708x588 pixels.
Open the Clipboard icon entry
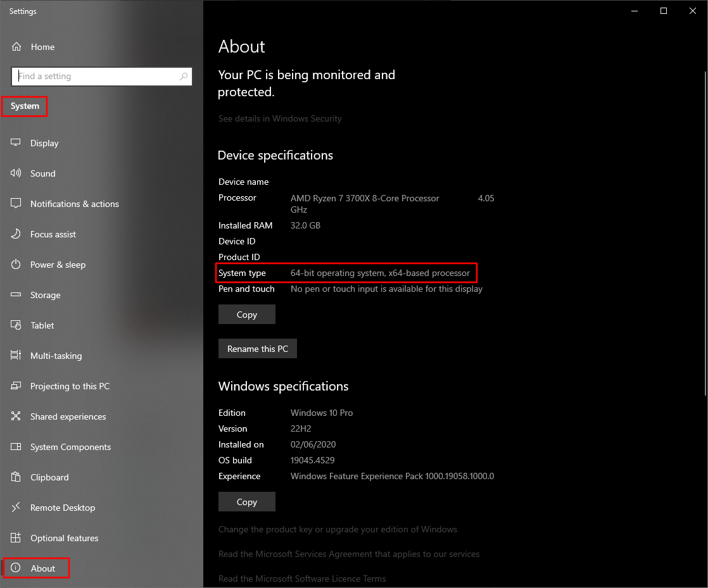click(x=16, y=477)
